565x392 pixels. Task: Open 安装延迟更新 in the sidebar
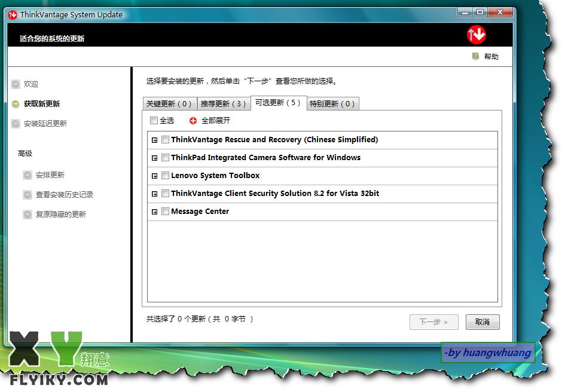coord(45,124)
